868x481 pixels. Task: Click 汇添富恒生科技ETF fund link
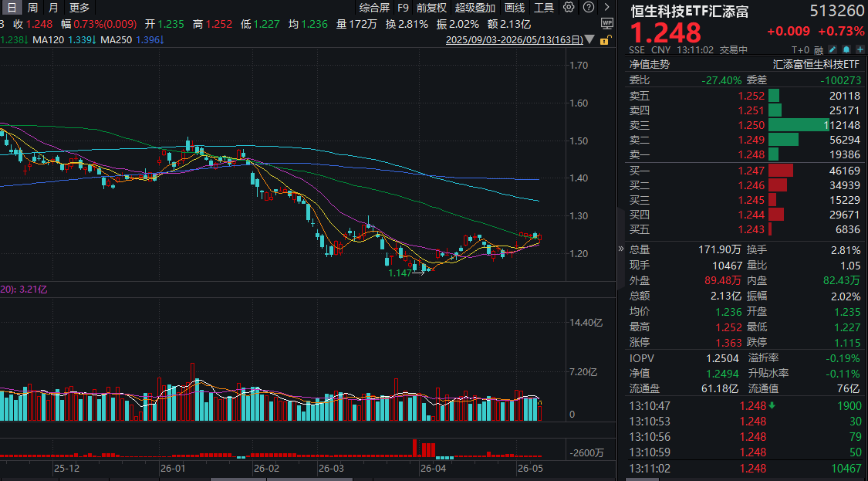tap(816, 64)
